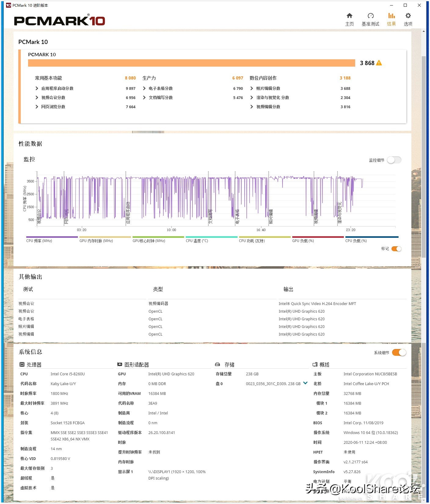This screenshot has width=430, height=504.
Task: Click the processor (处理器) chip icon
Action: point(22,365)
